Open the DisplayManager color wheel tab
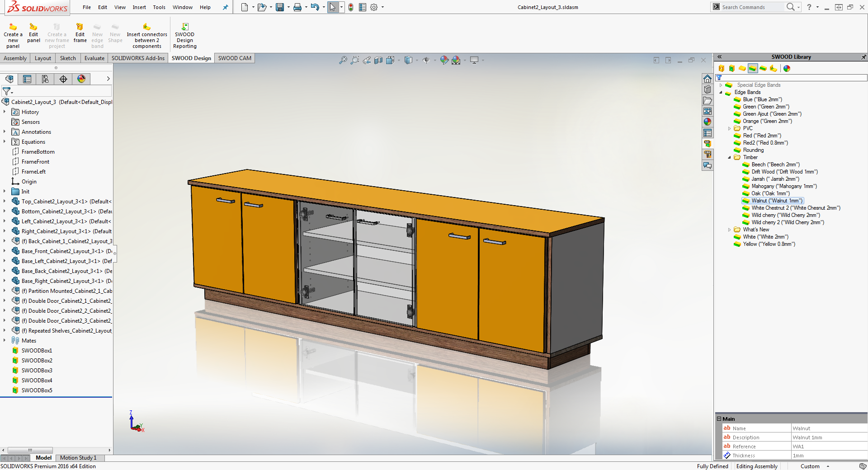This screenshot has width=868, height=470. pos(81,79)
